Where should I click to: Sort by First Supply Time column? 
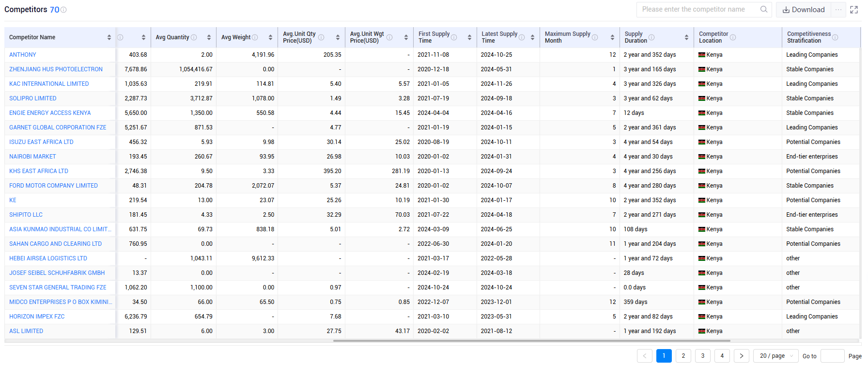(469, 37)
